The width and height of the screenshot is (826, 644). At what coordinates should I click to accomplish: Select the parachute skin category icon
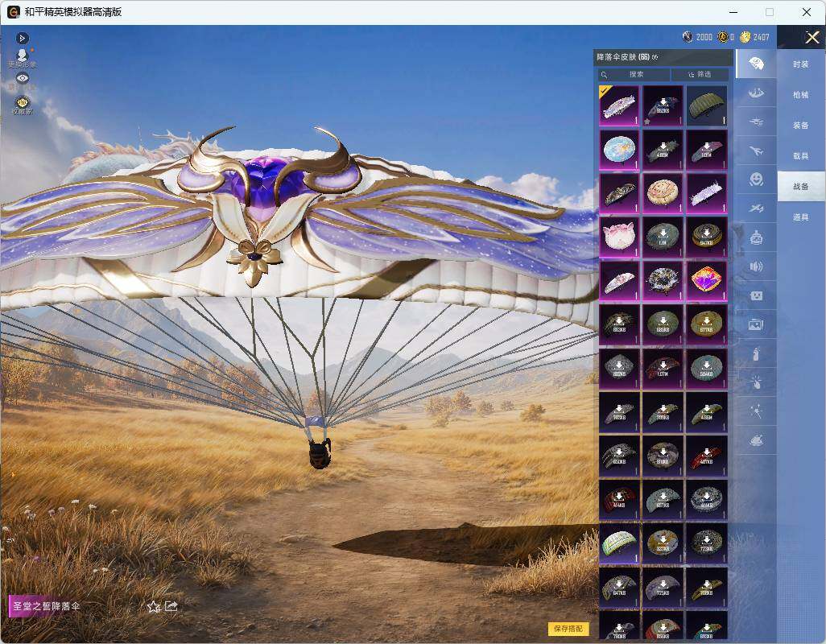point(756,64)
